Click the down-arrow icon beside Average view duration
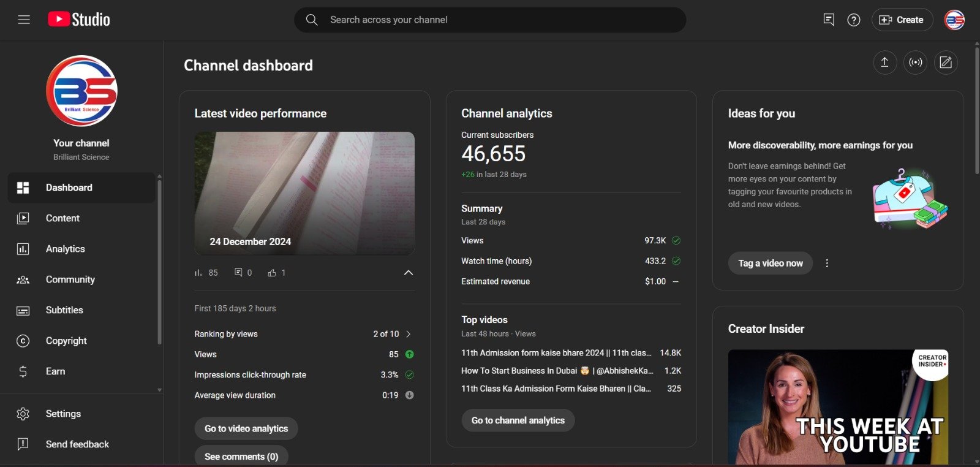 tap(410, 395)
